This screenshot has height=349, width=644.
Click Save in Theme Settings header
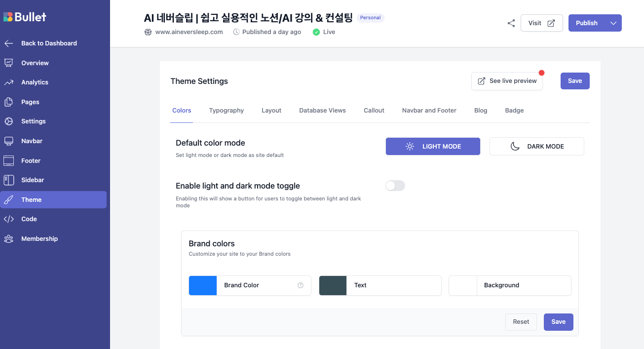click(575, 81)
